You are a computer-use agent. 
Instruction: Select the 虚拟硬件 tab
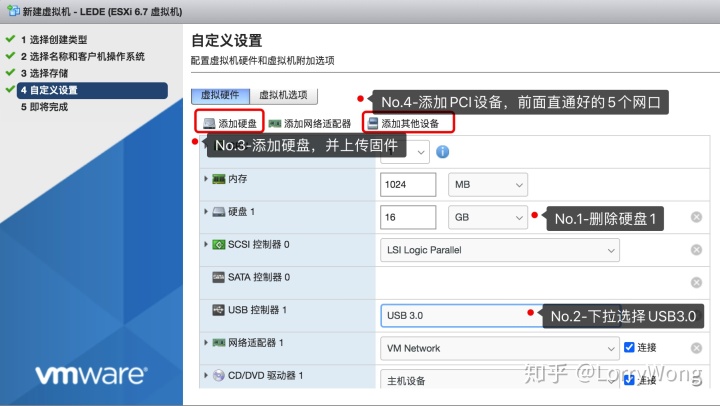220,95
